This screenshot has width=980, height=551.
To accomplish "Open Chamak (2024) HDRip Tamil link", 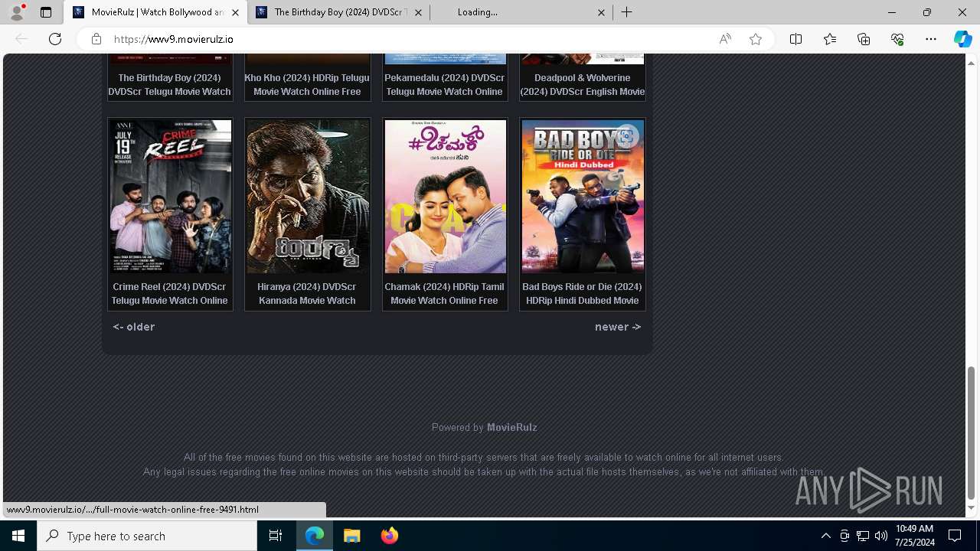I will (445, 294).
